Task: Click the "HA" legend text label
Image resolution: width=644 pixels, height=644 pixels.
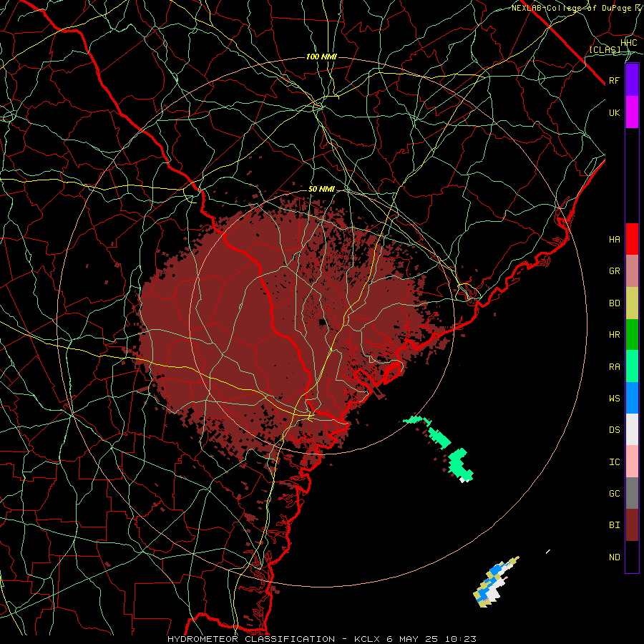Action: coord(615,239)
